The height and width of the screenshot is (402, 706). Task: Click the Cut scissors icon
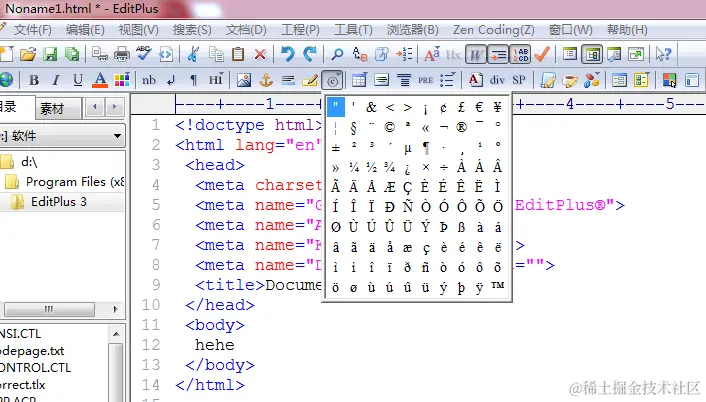tap(193, 54)
